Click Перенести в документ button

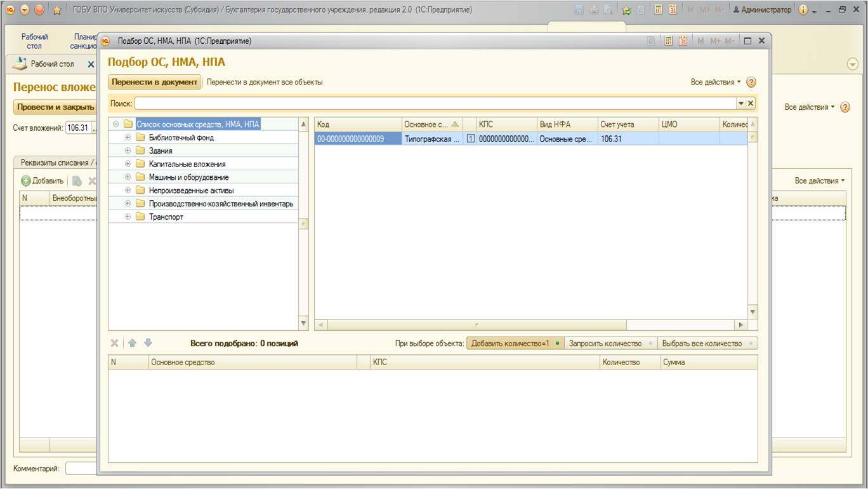point(155,83)
